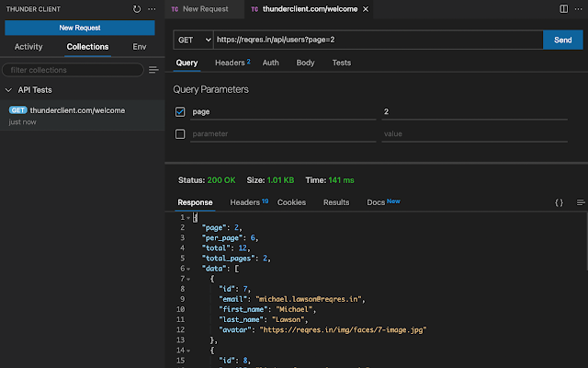Open the editor more actions ellipsis
588x368 pixels.
click(578, 8)
